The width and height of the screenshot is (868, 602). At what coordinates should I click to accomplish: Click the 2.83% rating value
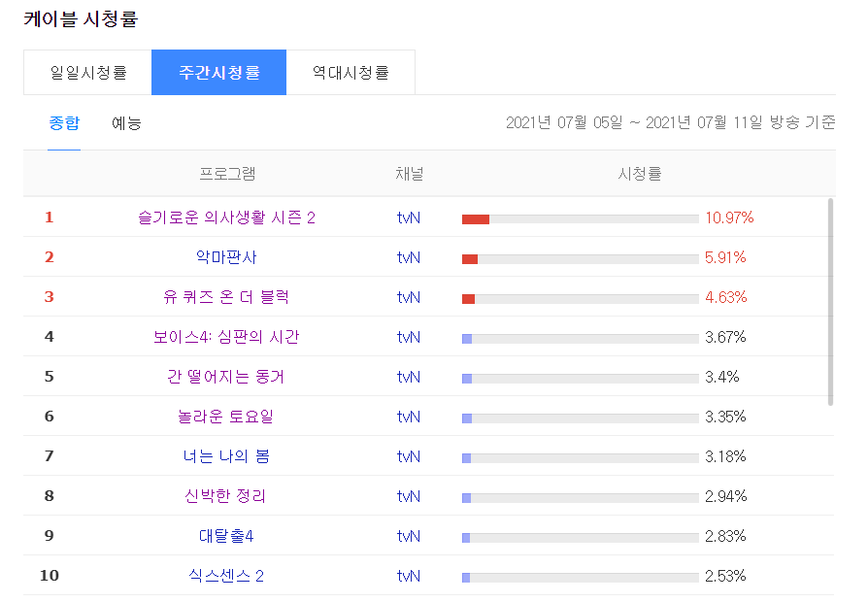[725, 537]
